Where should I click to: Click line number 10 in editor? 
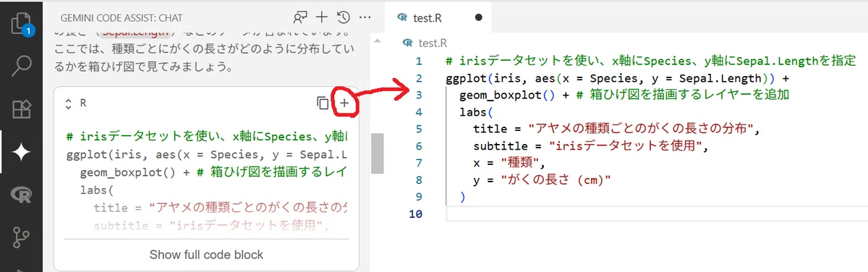416,213
